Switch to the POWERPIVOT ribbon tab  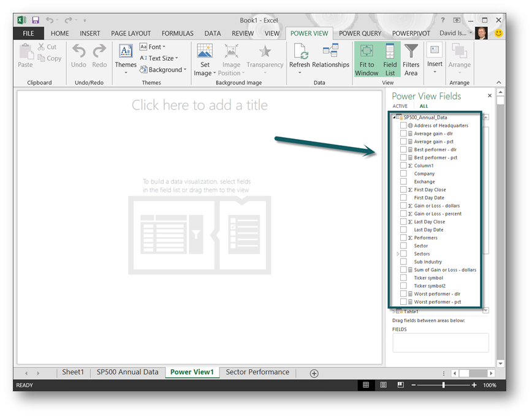click(411, 33)
